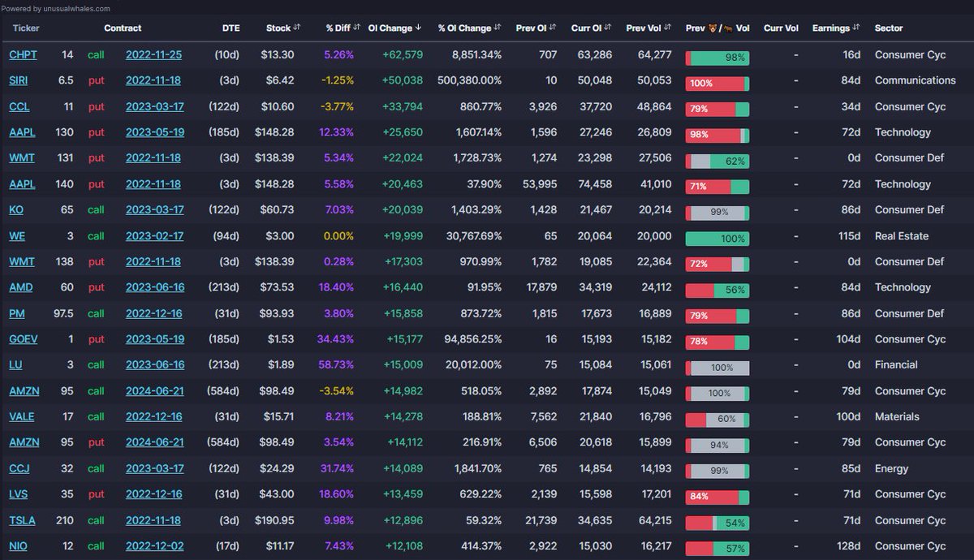Click the Curr Vol column header
974x560 pixels.
click(781, 28)
